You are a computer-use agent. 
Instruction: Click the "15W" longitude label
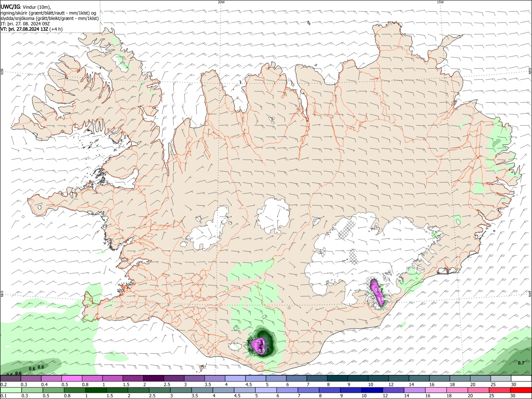point(440,2)
